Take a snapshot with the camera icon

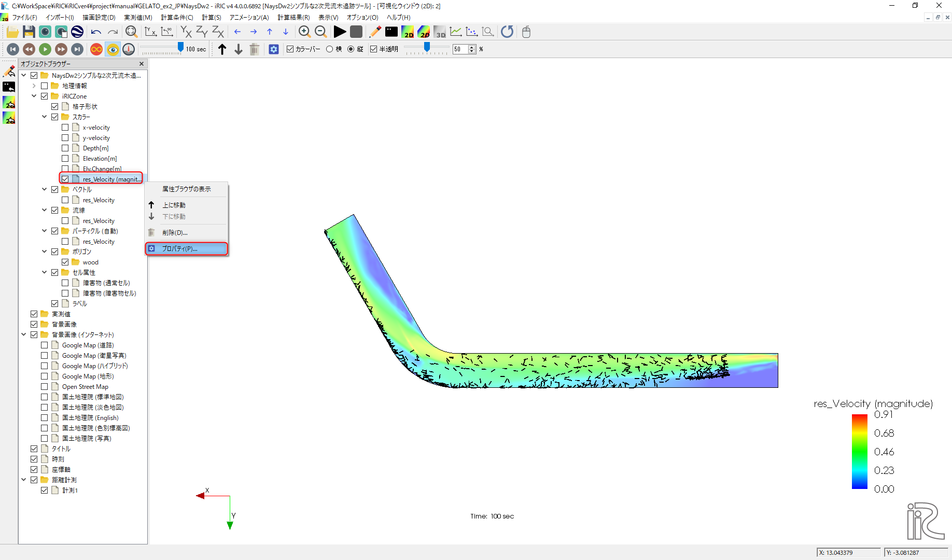click(45, 32)
